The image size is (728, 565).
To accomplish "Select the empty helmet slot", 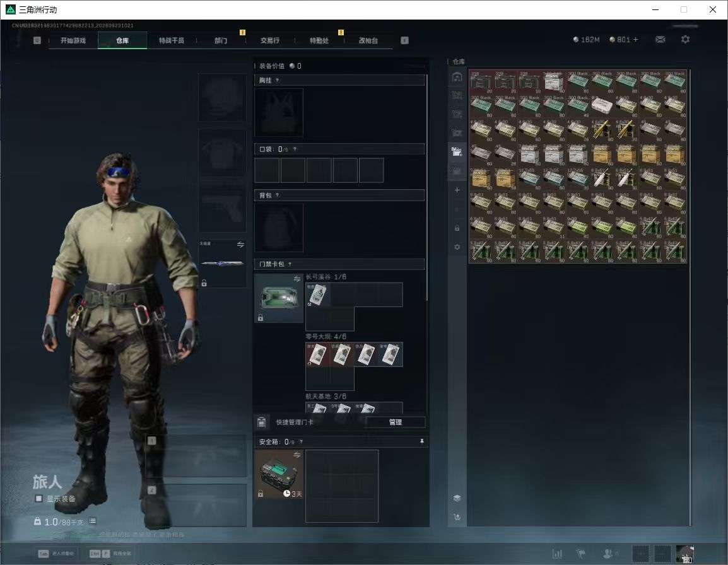I will (x=223, y=97).
